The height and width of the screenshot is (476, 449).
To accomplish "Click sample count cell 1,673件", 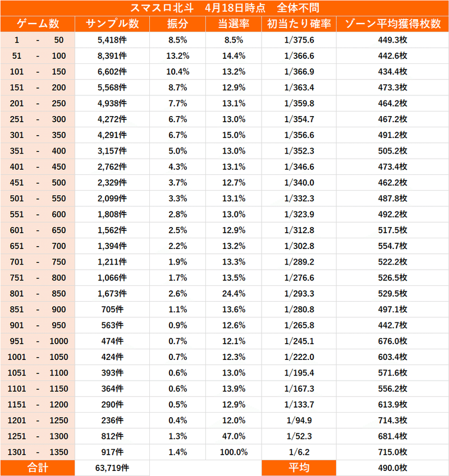I will coord(112,294).
